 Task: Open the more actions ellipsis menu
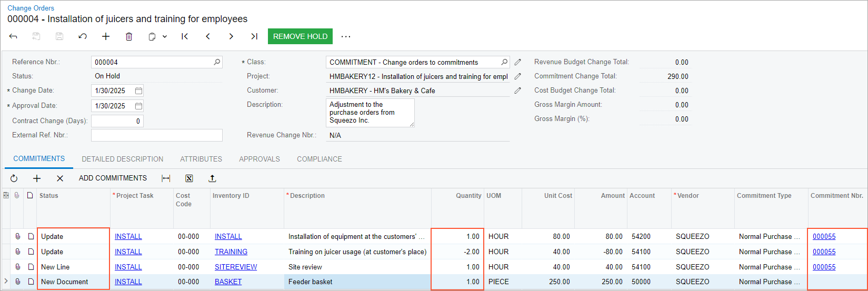click(x=345, y=36)
